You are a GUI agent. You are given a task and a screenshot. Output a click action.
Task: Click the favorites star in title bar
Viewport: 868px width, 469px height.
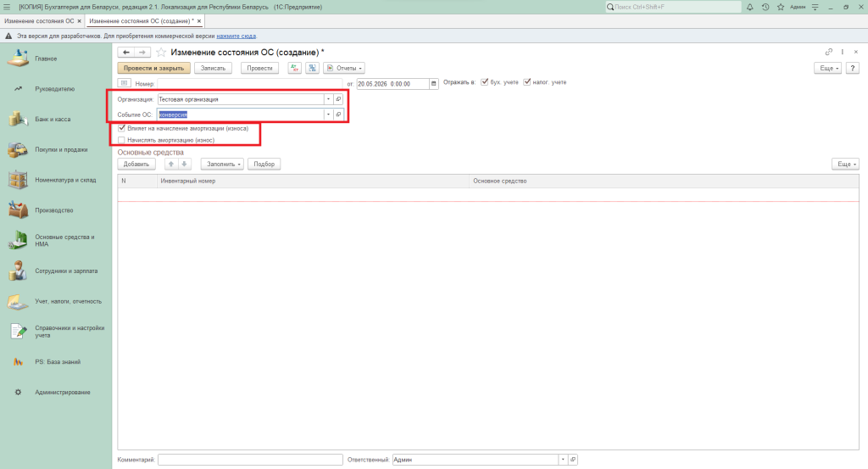(x=781, y=7)
